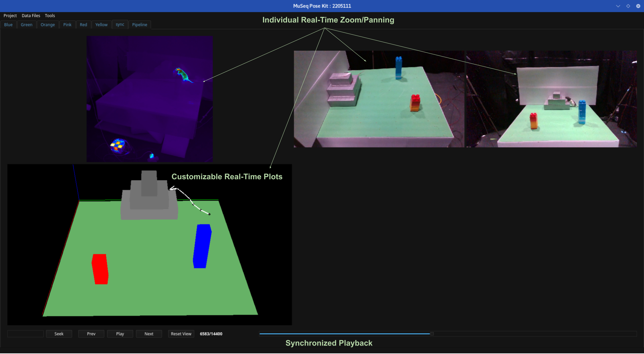Click the Seek button
Viewport: 644px width, 354px height.
[x=59, y=334]
